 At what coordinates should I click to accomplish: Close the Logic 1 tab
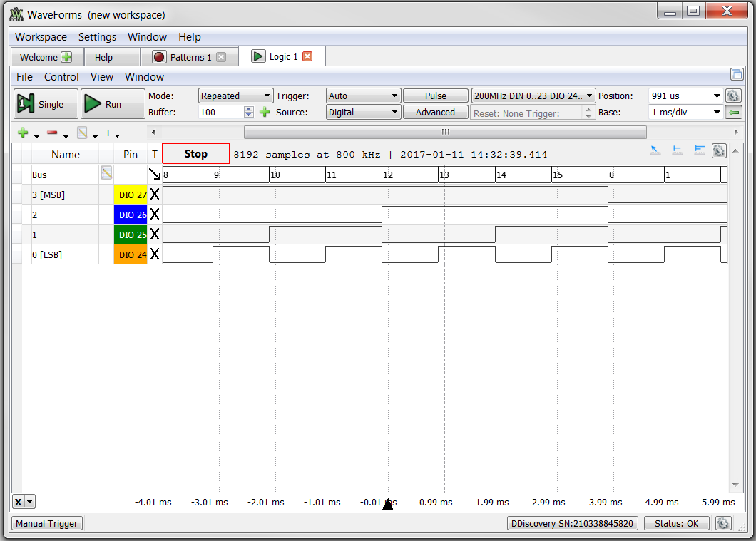pos(307,56)
